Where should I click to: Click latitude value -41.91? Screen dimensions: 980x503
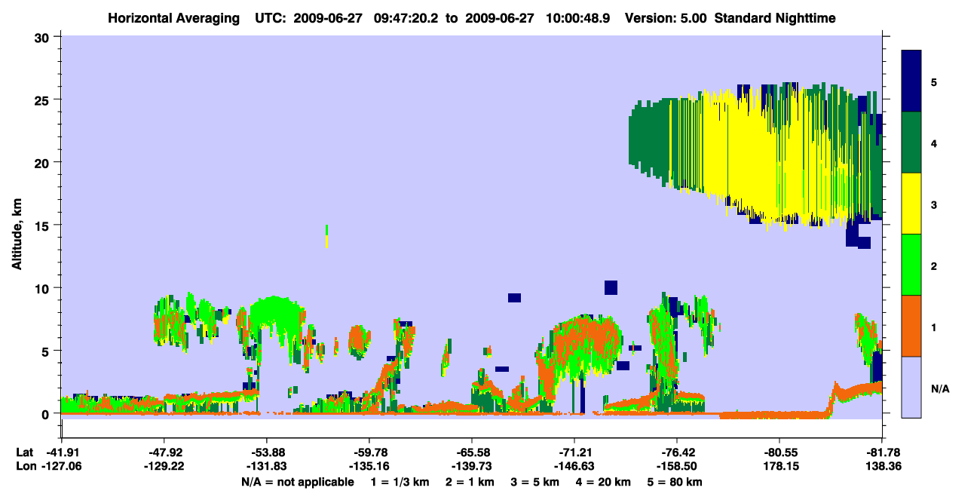61,453
